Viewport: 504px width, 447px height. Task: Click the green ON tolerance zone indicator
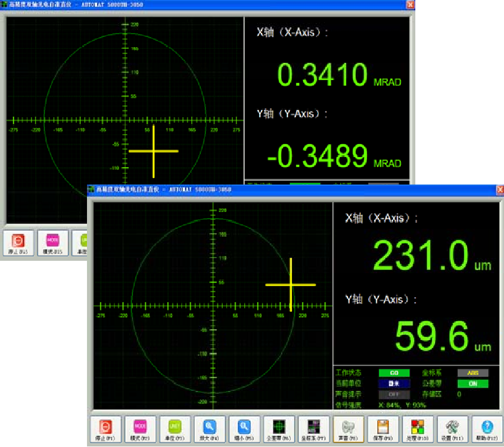[472, 384]
